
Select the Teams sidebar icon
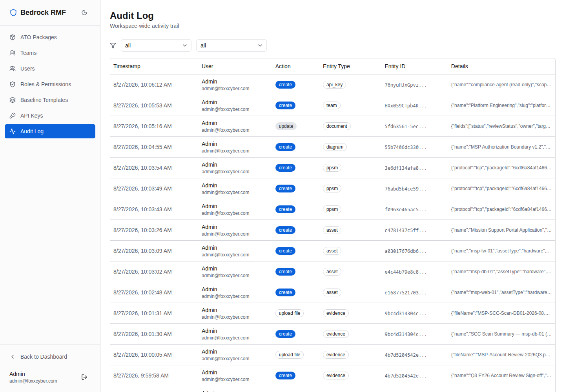pyautogui.click(x=13, y=53)
